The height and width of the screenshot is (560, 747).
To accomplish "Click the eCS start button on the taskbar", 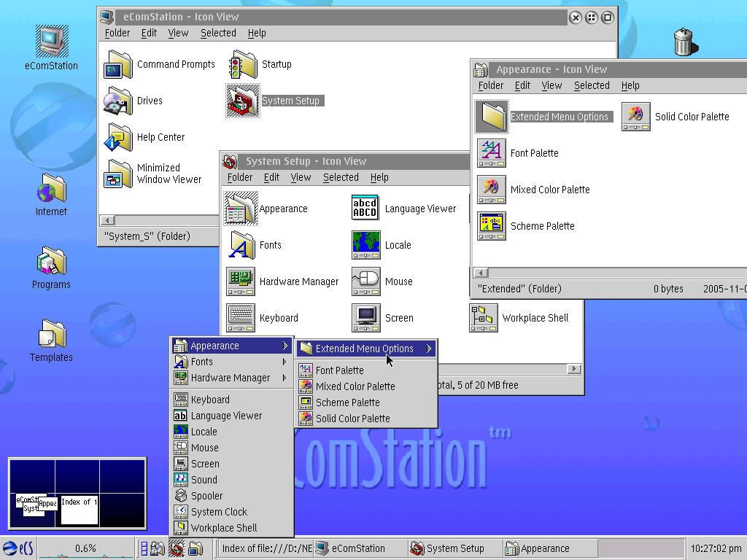I will click(18, 548).
